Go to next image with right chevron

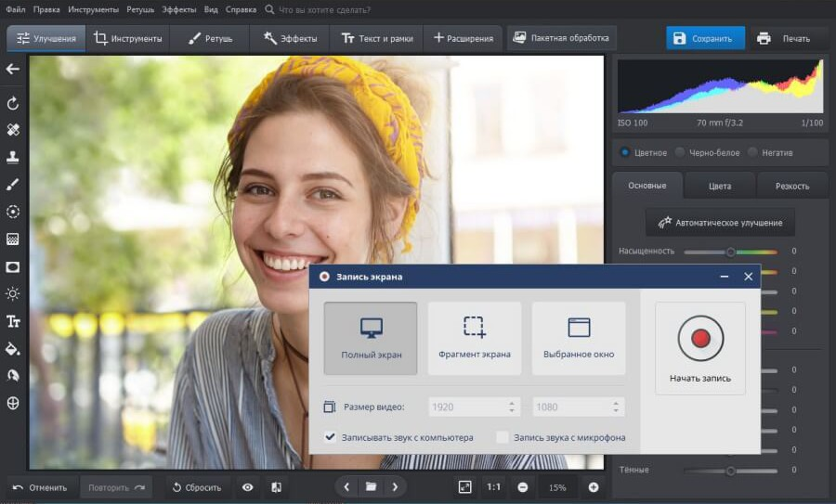point(395,487)
